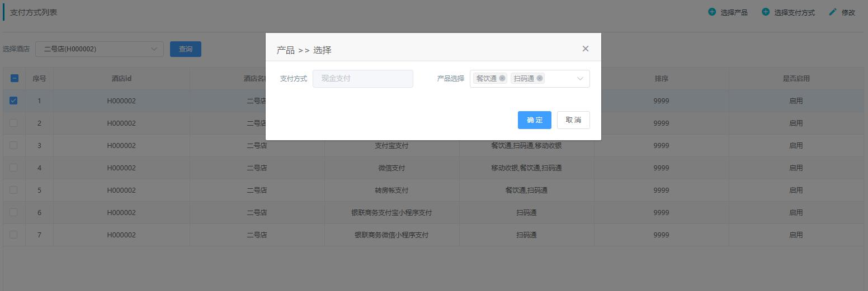
Task: Remove the 扫码通 tag from product selection
Action: [540, 78]
